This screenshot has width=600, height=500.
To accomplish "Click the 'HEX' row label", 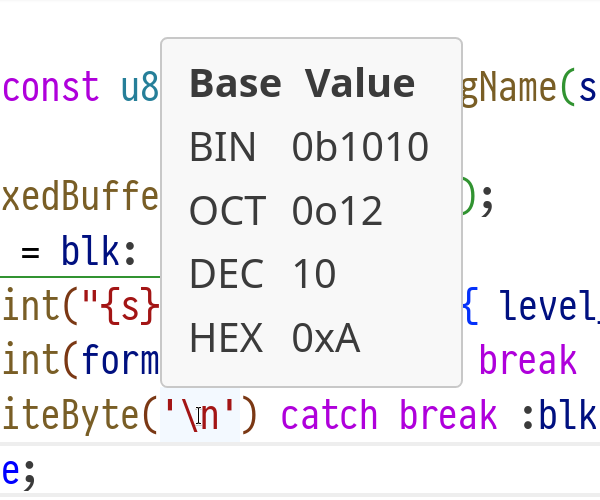I will coord(226,340).
